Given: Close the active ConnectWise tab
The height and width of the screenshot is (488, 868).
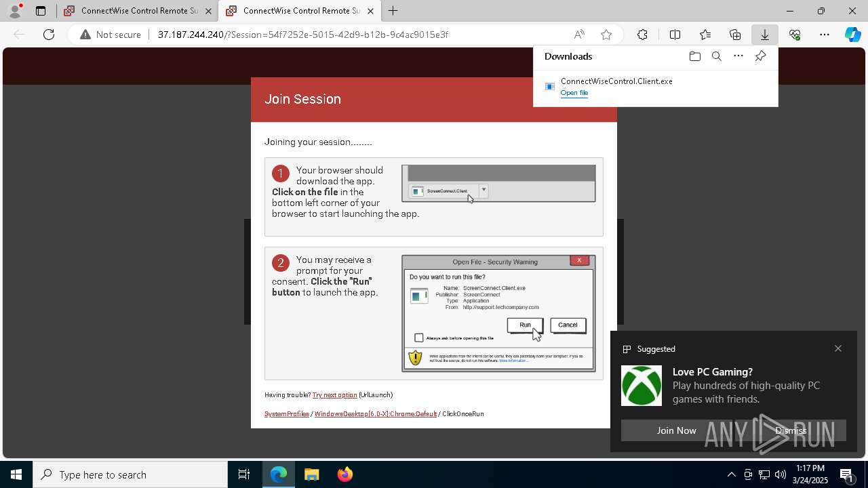Looking at the screenshot, I should pyautogui.click(x=370, y=11).
